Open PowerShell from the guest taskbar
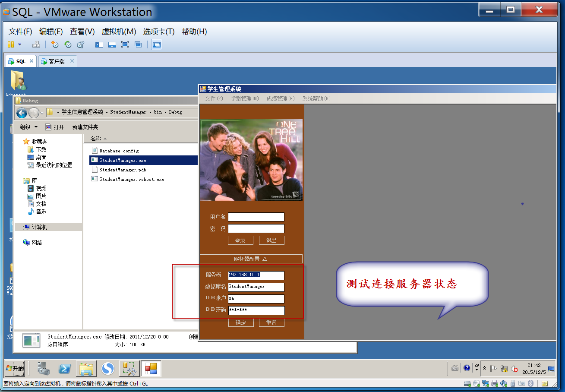The height and width of the screenshot is (392, 565). pyautogui.click(x=65, y=369)
